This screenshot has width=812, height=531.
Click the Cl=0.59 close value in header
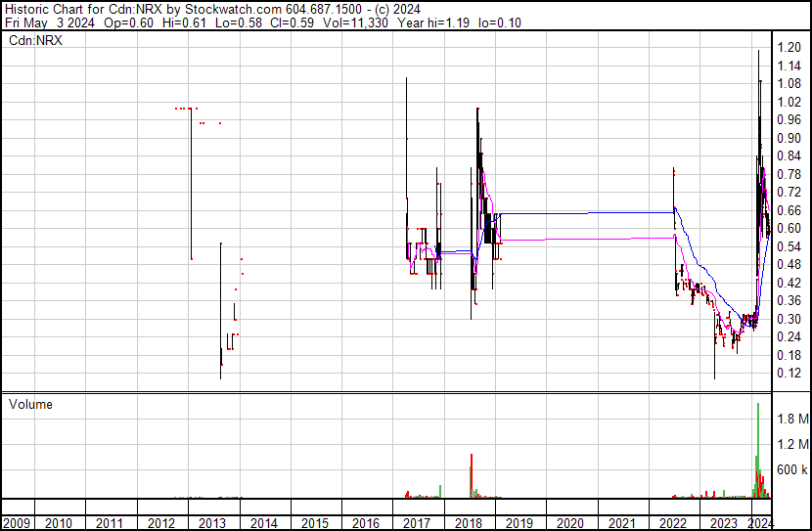(x=293, y=22)
